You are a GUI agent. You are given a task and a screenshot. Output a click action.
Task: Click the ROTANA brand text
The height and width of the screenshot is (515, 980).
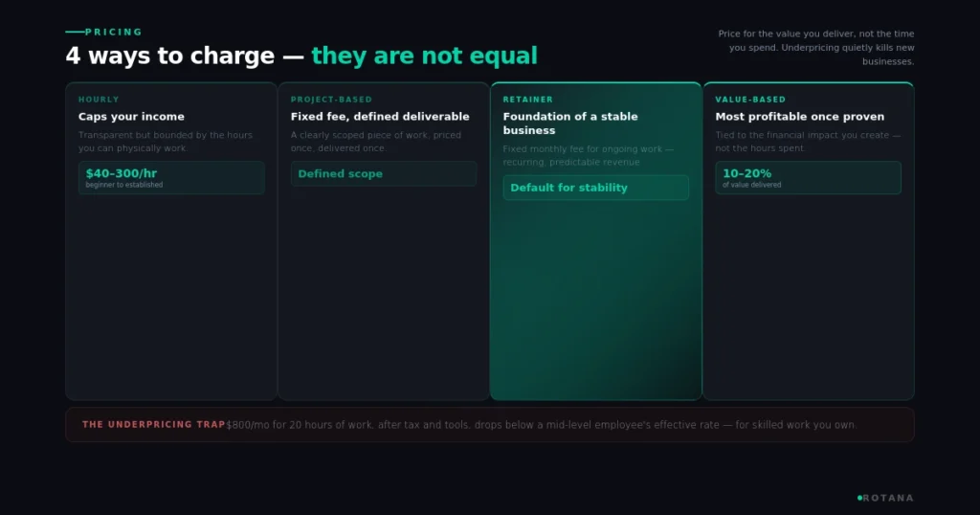pos(889,498)
